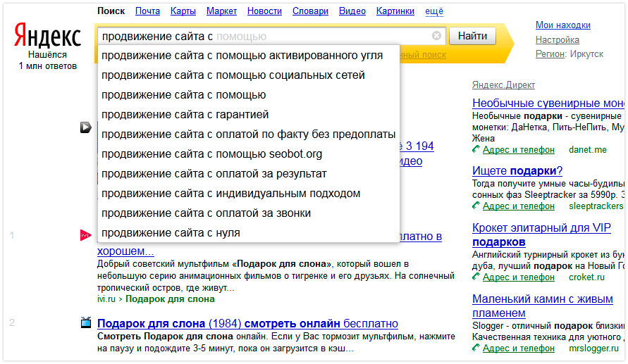The height and width of the screenshot is (364, 628).
Task: Expand the ещё more-services dropdown
Action: tap(434, 11)
